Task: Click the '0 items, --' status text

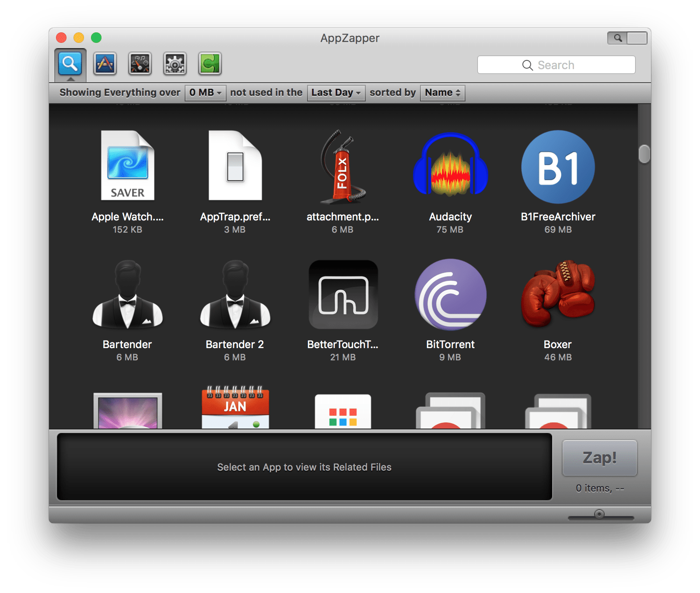Action: point(600,488)
